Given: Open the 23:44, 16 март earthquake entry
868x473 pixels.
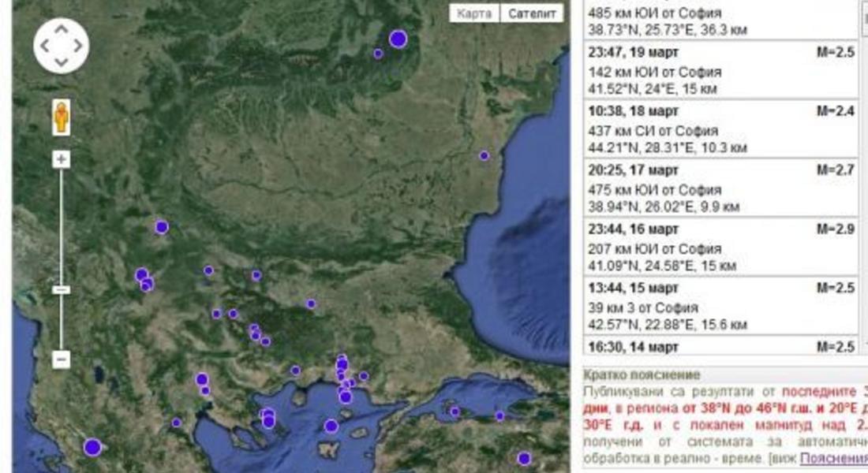Looking at the screenshot, I should point(720,247).
